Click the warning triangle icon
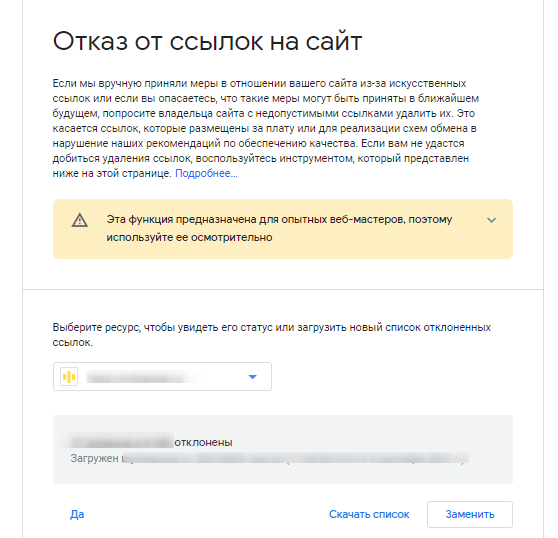Screen dimensions: 558x538 pos(80,220)
